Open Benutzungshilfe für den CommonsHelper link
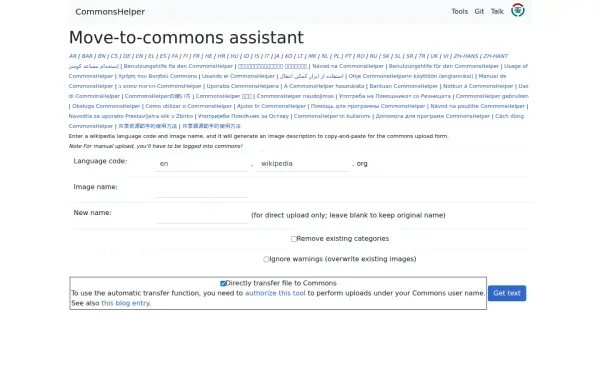The width and height of the screenshot is (600, 375). (x=443, y=66)
